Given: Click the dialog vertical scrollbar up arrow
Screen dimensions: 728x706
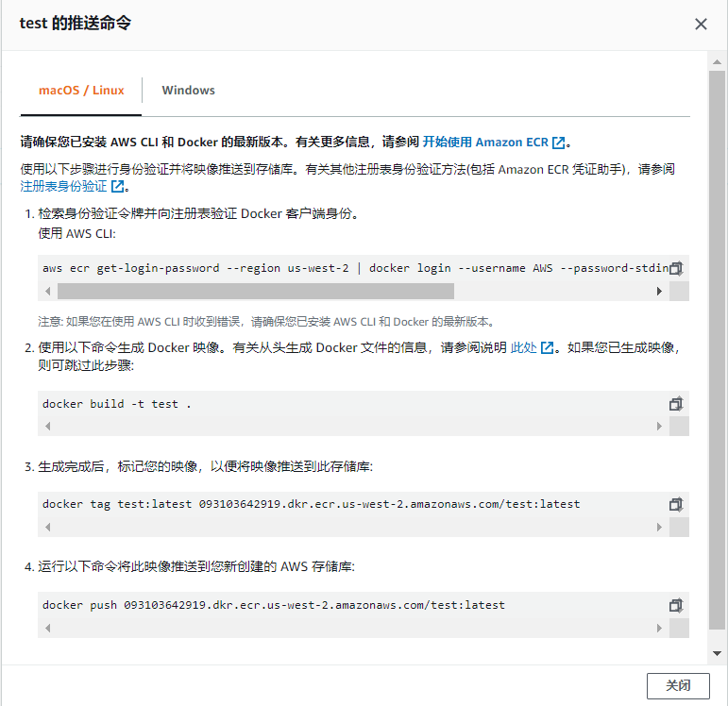Looking at the screenshot, I should [717, 61].
